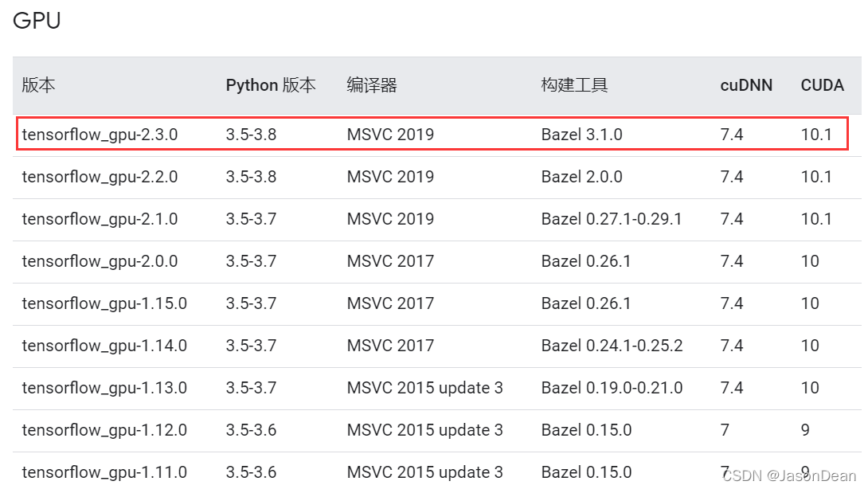
Task: Click CUDA 9 in tensorflow_gpu-1.12.0 row
Action: (805, 430)
